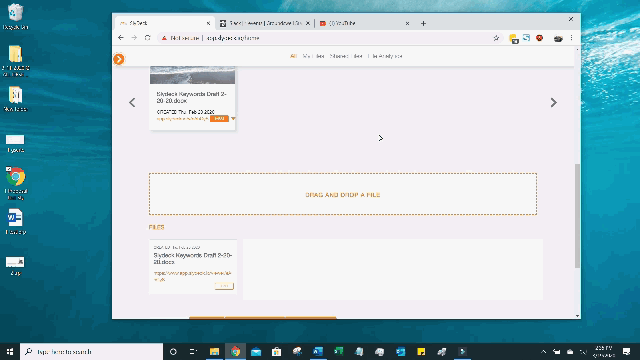Bookmark this page with the star icon
This screenshot has width=640, height=360.
coord(496,38)
